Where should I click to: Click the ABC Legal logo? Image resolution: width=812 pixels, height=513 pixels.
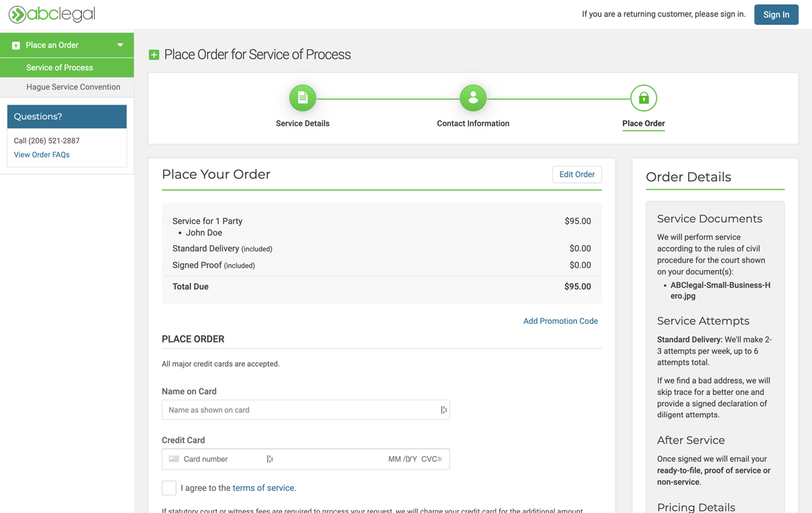point(52,14)
